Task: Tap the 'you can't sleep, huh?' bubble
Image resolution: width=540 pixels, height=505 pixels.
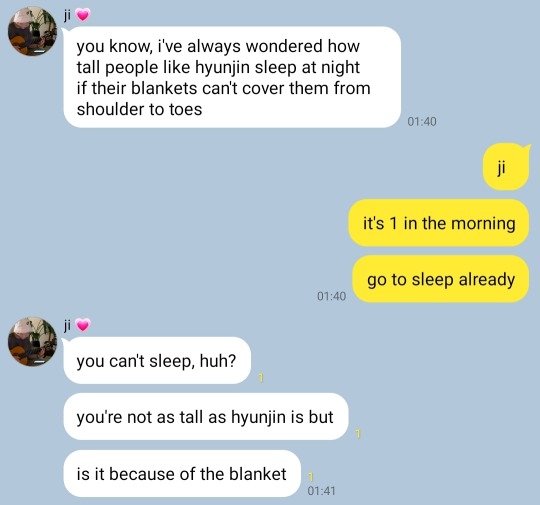Action: (157, 360)
